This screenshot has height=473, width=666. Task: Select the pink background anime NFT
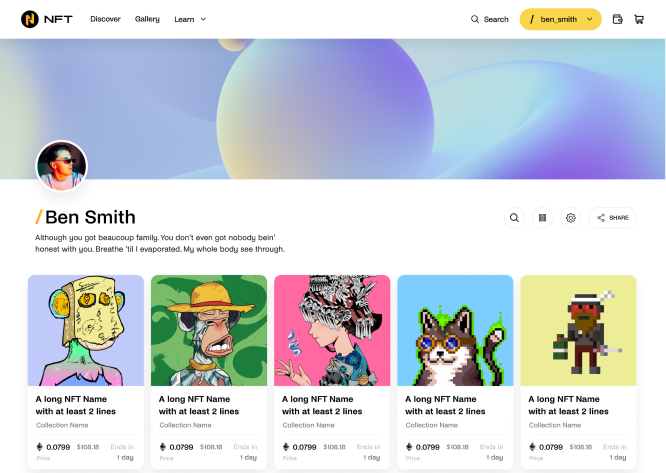click(x=332, y=330)
